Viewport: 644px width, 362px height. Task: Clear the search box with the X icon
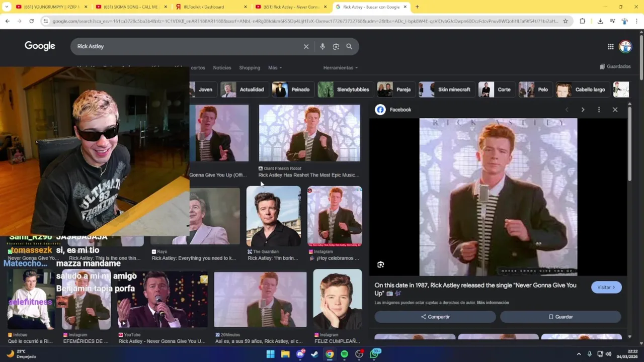pyautogui.click(x=306, y=46)
